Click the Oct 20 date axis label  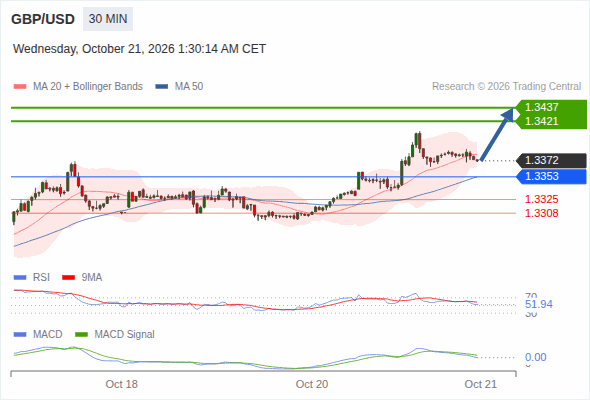coord(312,384)
